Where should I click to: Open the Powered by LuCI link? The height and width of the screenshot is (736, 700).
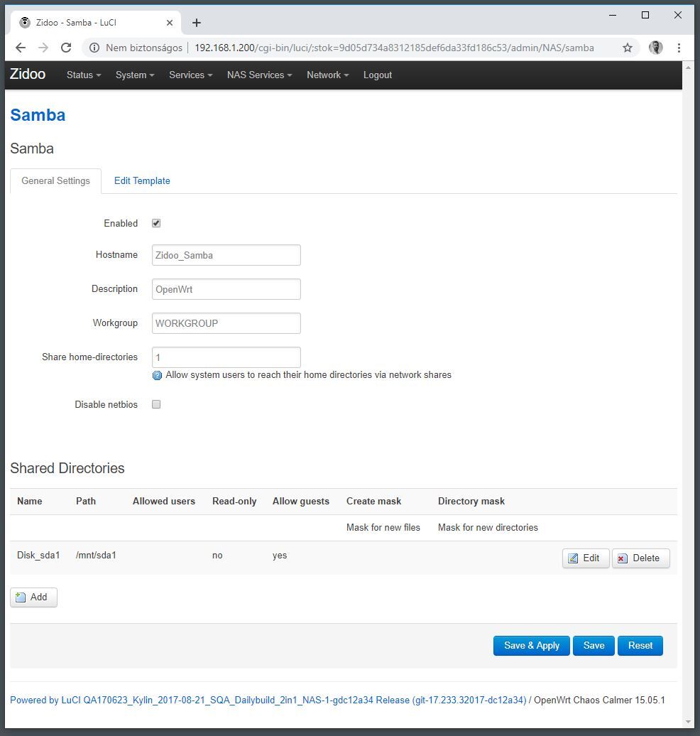pos(268,700)
